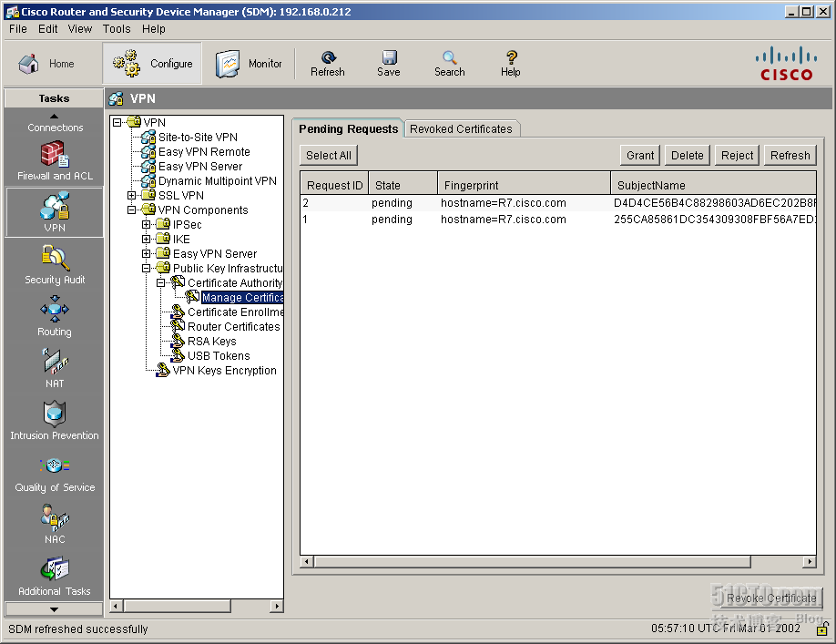Open the Help menu
836x644 pixels.
point(154,29)
